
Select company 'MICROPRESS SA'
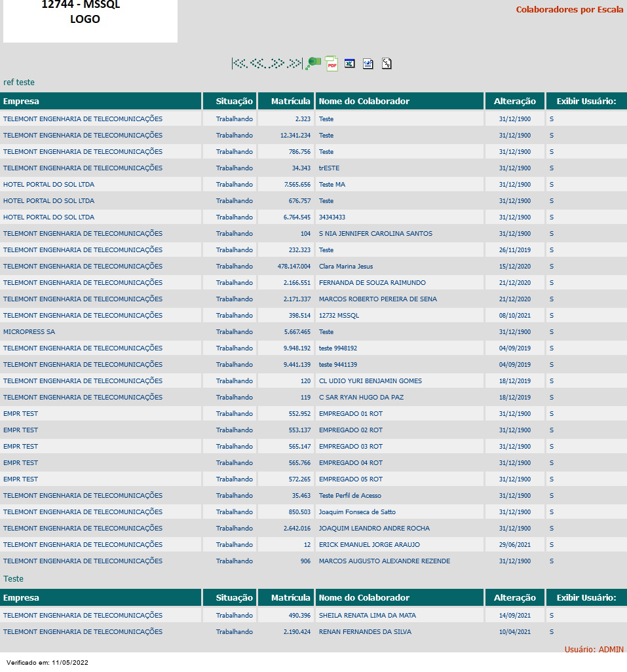(29, 331)
